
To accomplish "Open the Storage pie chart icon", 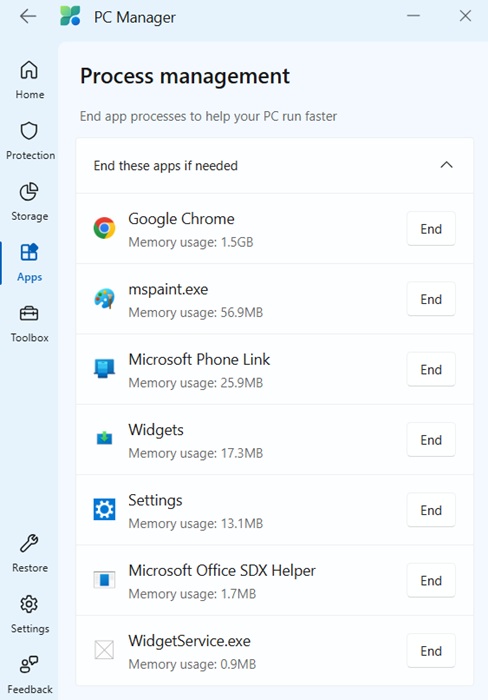I will (29, 192).
